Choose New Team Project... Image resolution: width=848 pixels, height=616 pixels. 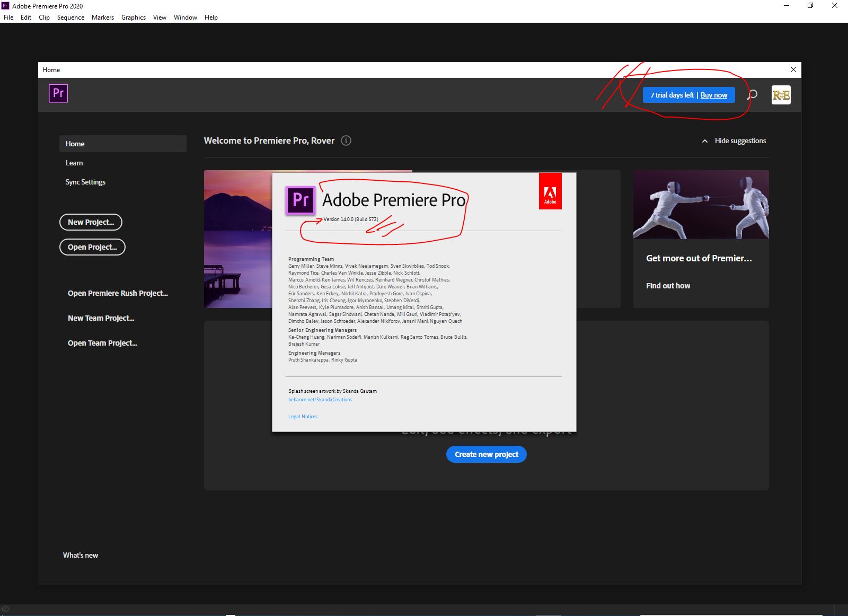coord(101,318)
